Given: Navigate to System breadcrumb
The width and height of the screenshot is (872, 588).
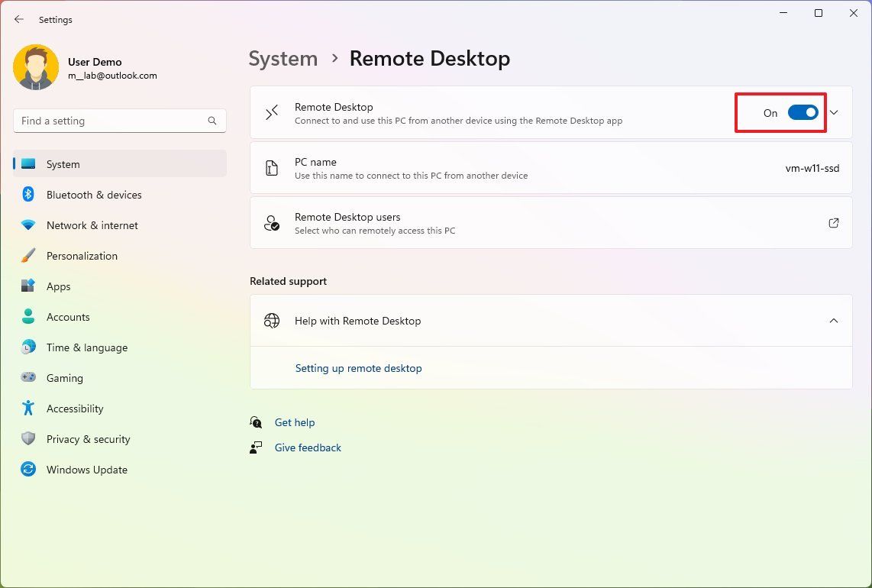Looking at the screenshot, I should [283, 58].
